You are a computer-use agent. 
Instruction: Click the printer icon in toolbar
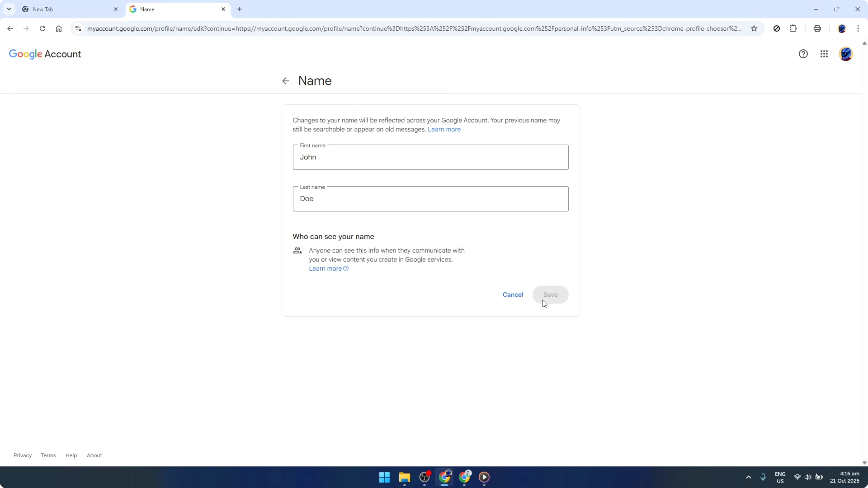click(x=817, y=29)
